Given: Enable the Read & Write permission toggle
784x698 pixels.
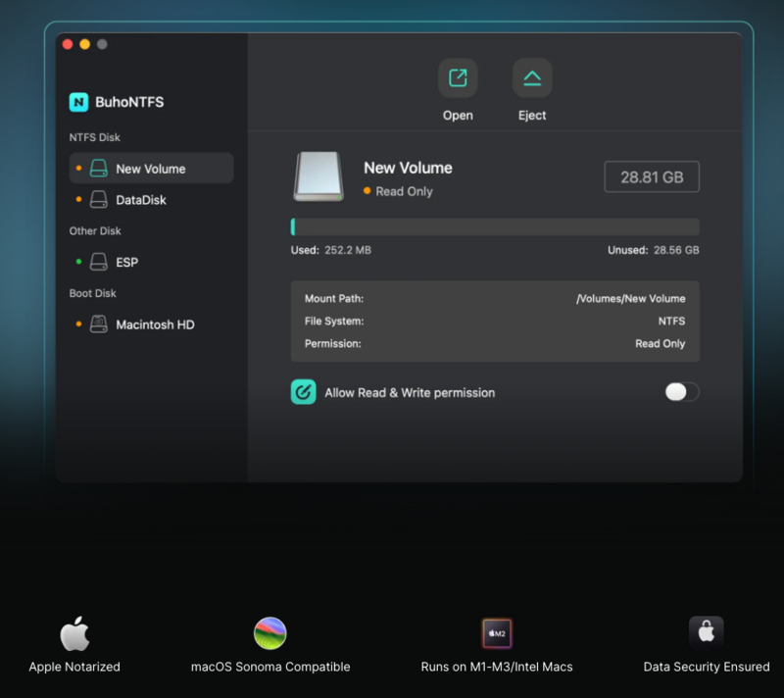Looking at the screenshot, I should coord(681,392).
